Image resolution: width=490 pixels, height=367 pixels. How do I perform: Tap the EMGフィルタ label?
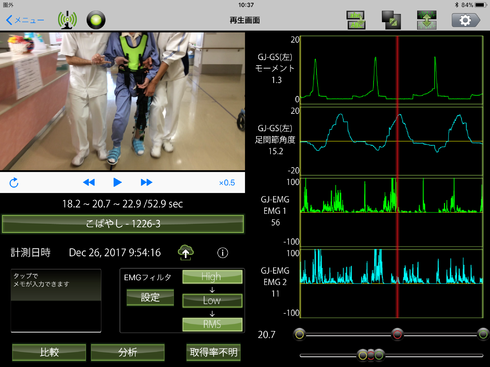pos(147,277)
